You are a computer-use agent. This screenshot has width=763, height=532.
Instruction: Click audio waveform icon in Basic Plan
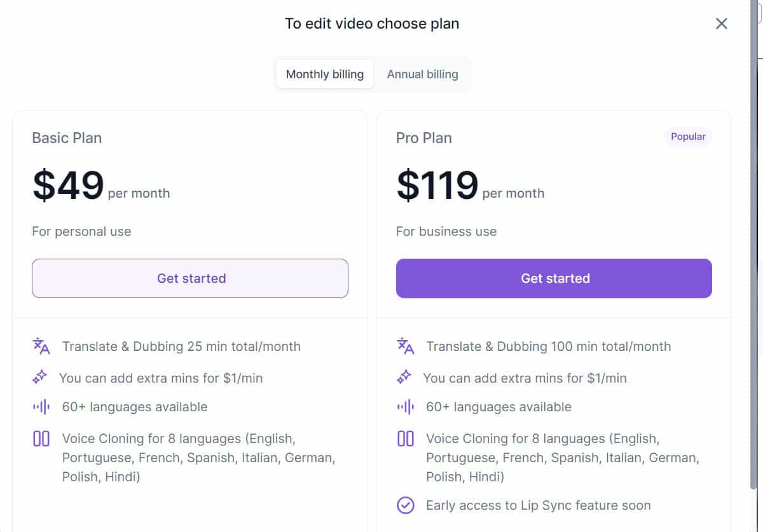41,407
